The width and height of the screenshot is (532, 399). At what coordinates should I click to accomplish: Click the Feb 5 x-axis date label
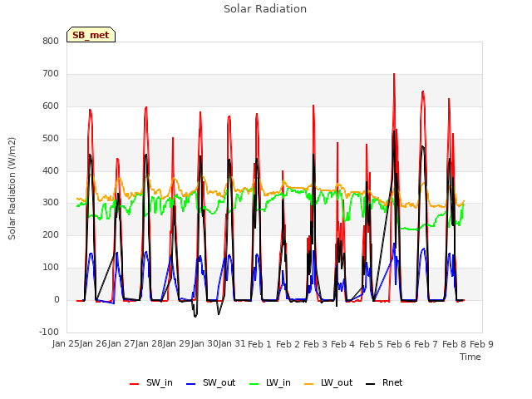coord(371,344)
